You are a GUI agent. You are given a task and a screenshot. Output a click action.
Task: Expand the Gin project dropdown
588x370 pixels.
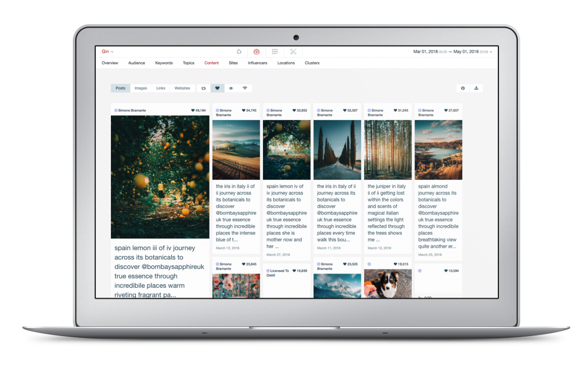click(108, 52)
